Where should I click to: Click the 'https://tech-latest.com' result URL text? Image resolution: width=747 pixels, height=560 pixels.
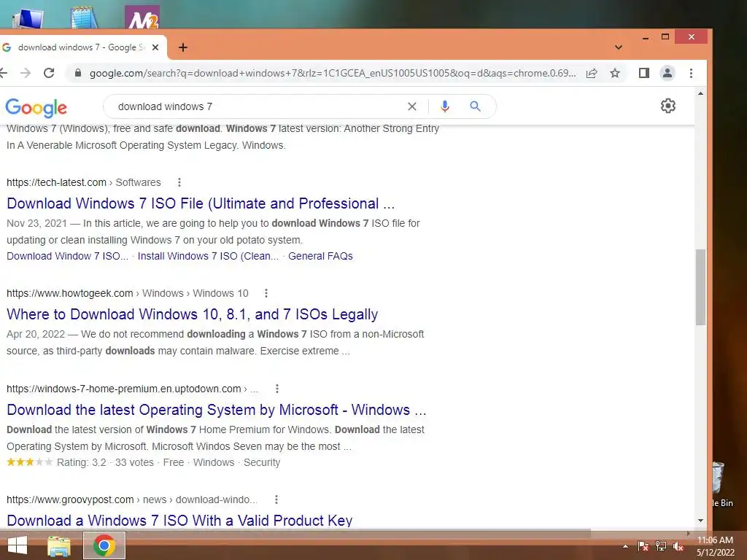click(56, 182)
